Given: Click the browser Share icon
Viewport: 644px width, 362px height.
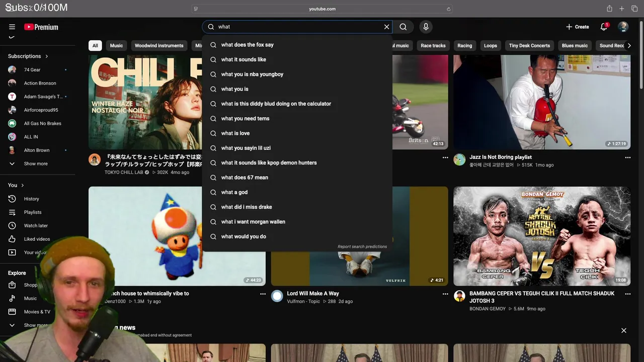Looking at the screenshot, I should (609, 9).
